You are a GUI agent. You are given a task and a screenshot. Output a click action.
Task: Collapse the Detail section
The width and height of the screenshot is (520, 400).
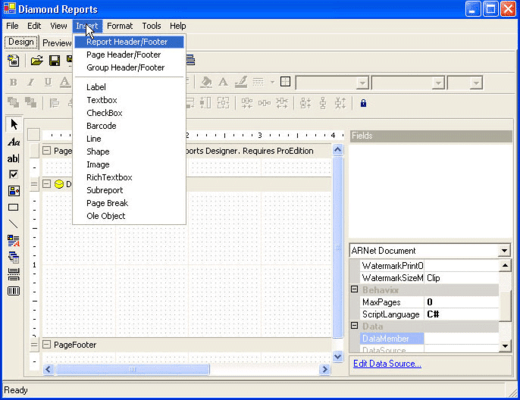46,184
